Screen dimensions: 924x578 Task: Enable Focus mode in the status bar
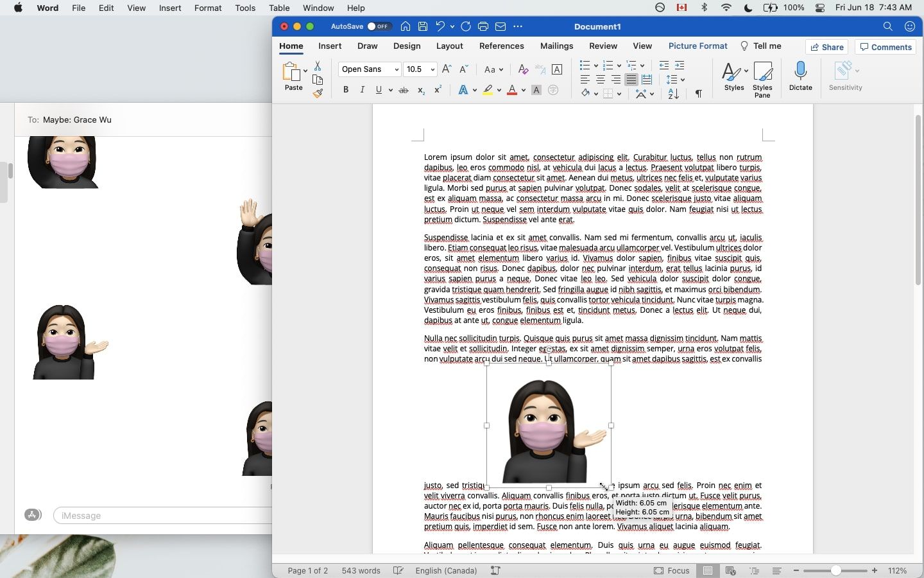pyautogui.click(x=672, y=570)
